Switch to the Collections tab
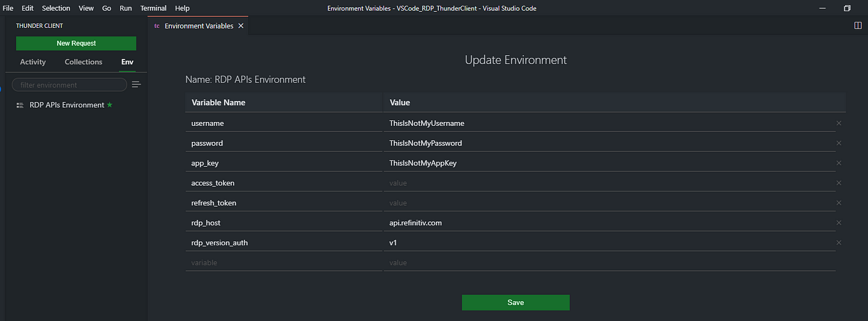Screen dimensions: 868x321 point(83,62)
